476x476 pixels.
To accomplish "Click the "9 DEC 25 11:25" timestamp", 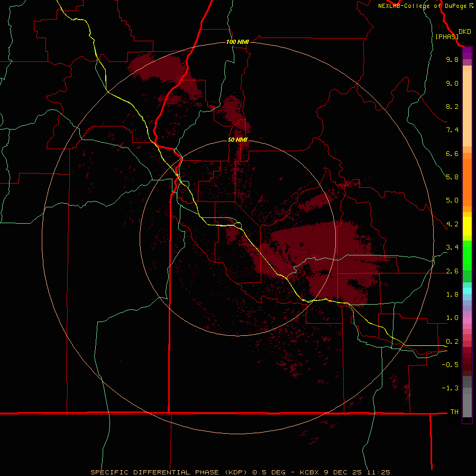I will pyautogui.click(x=357, y=472).
